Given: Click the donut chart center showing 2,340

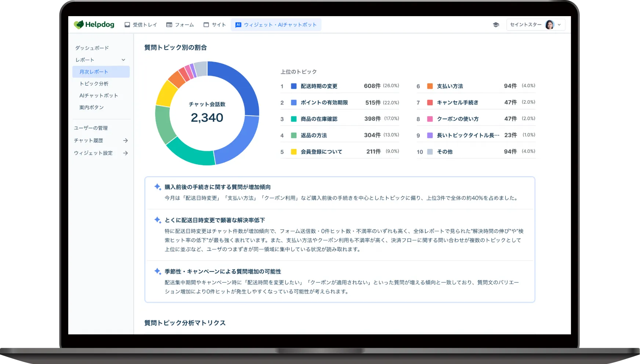Looking at the screenshot, I should click(207, 113).
